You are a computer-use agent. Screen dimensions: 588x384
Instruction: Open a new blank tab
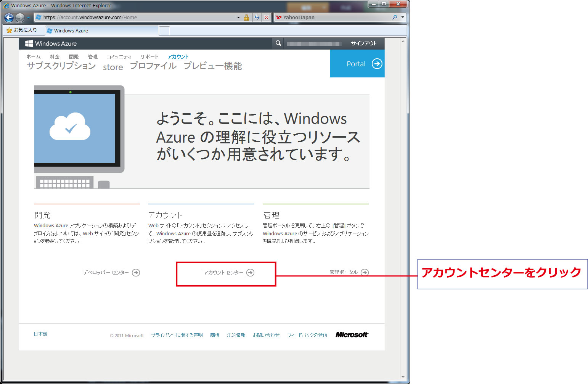point(164,31)
